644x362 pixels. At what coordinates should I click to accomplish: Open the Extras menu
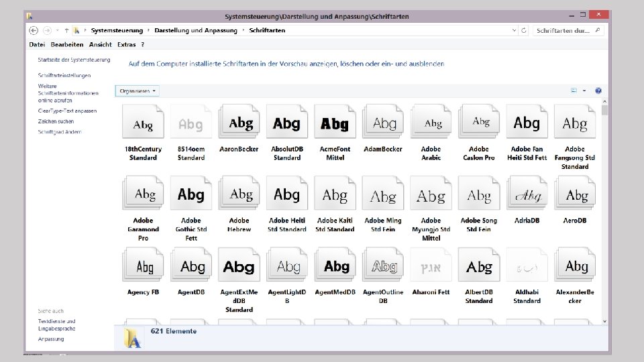click(127, 44)
